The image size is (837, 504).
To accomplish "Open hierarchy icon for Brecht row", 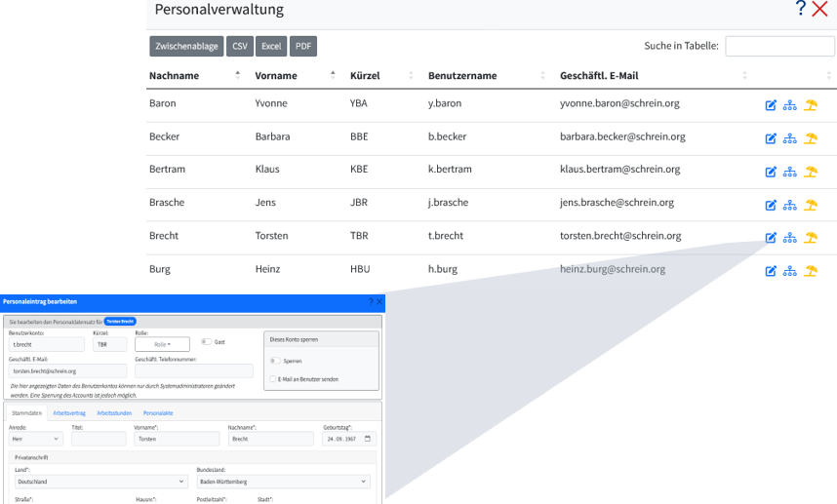I will click(x=789, y=238).
